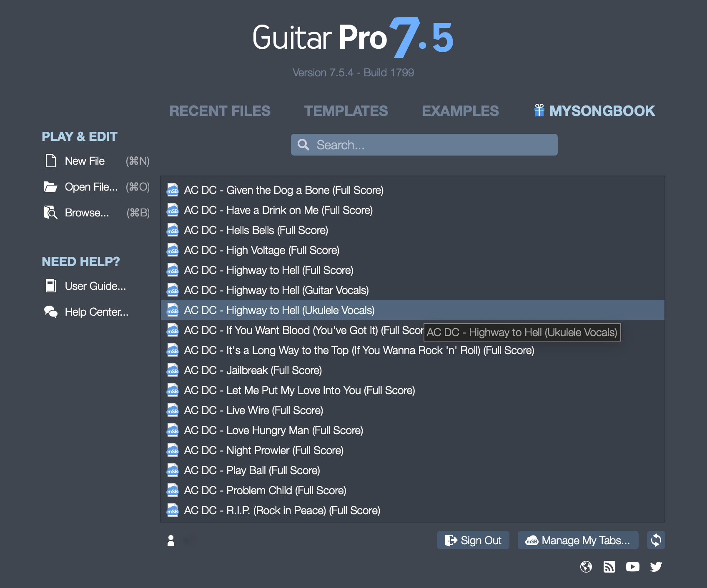Click the Help Center chat bubbles icon
The height and width of the screenshot is (588, 707).
click(51, 312)
